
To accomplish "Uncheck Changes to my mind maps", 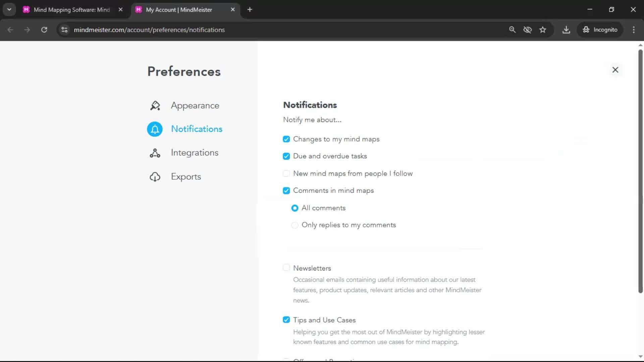I will click(286, 139).
